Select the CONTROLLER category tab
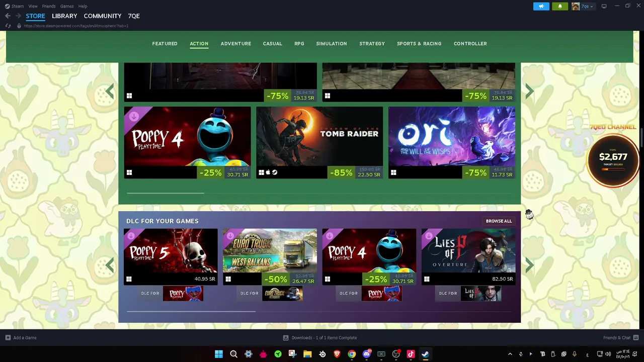Screen dimensions: 644x362 (470, 44)
